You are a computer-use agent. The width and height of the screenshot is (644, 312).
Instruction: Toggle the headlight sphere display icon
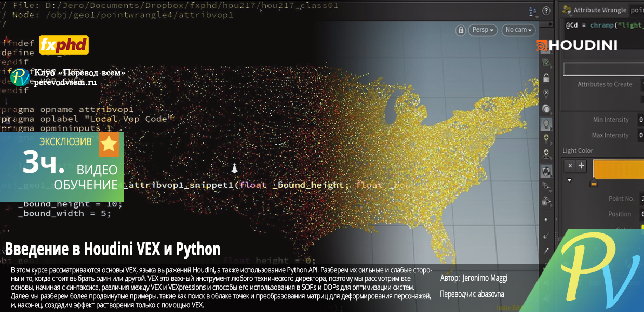[546, 109]
